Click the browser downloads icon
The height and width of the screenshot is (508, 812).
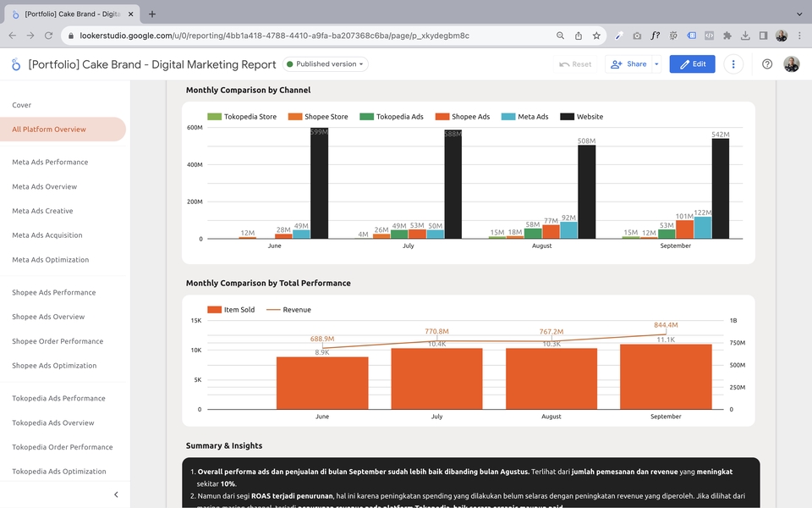[745, 36]
